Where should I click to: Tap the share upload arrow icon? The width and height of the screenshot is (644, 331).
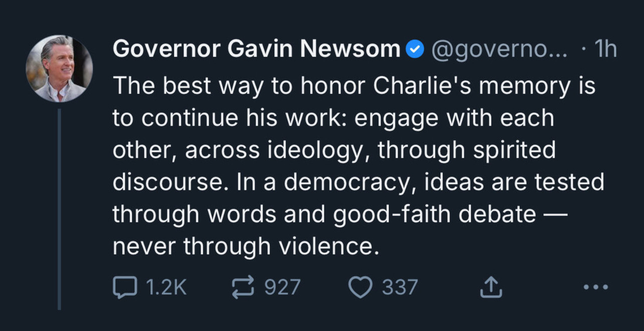492,288
